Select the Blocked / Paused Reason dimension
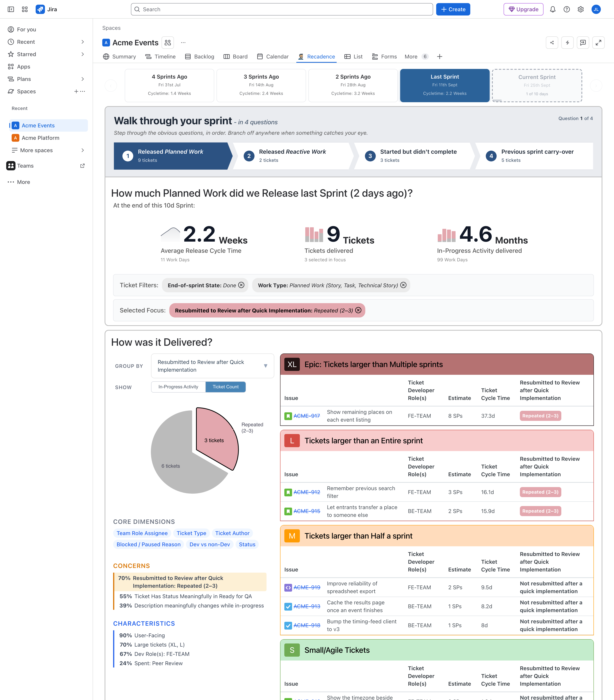 pyautogui.click(x=148, y=544)
